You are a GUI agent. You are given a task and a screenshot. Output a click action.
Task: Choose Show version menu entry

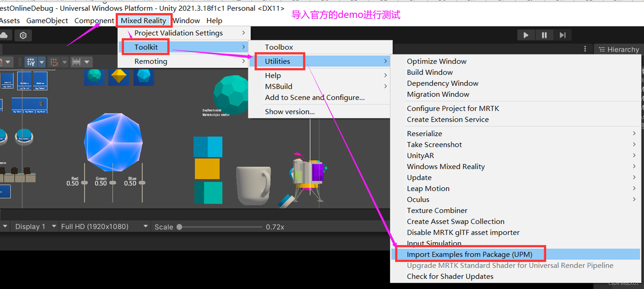tap(320, 111)
